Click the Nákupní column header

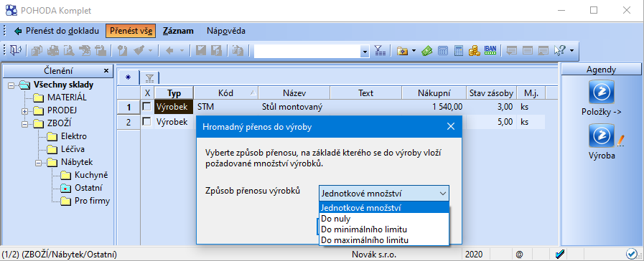click(x=434, y=93)
